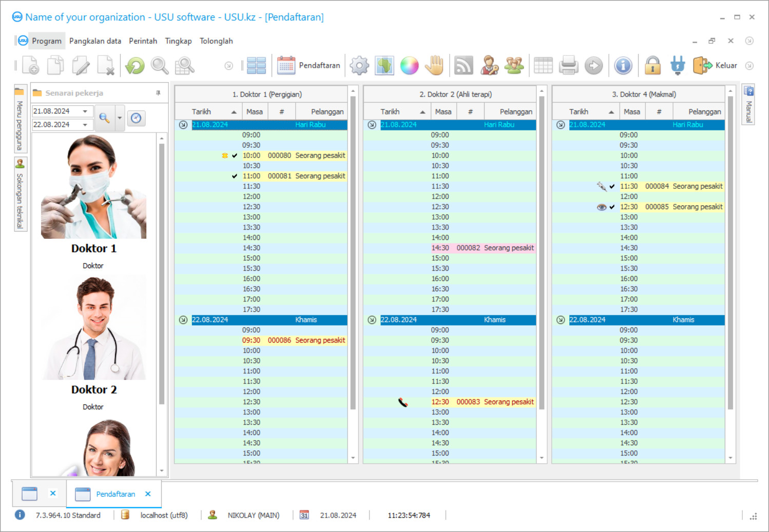The height and width of the screenshot is (532, 769).
Task: Open the RSS feed icon
Action: click(463, 66)
